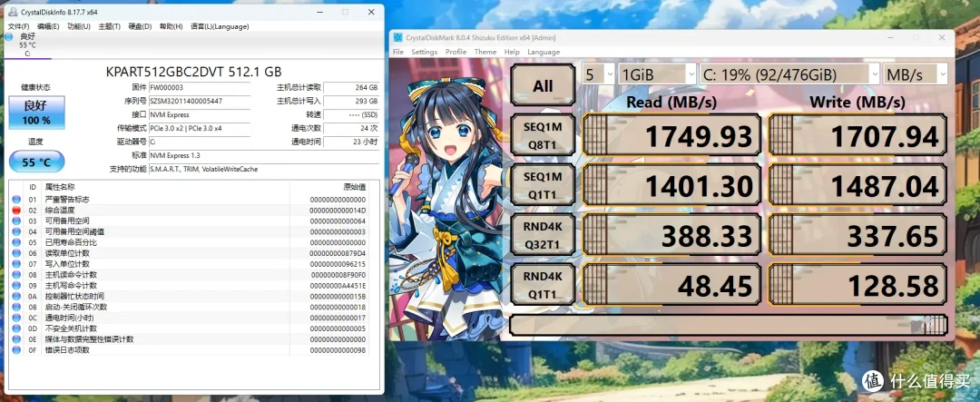
Task: Click the serial number field SZSM32011400005447
Action: [x=199, y=101]
